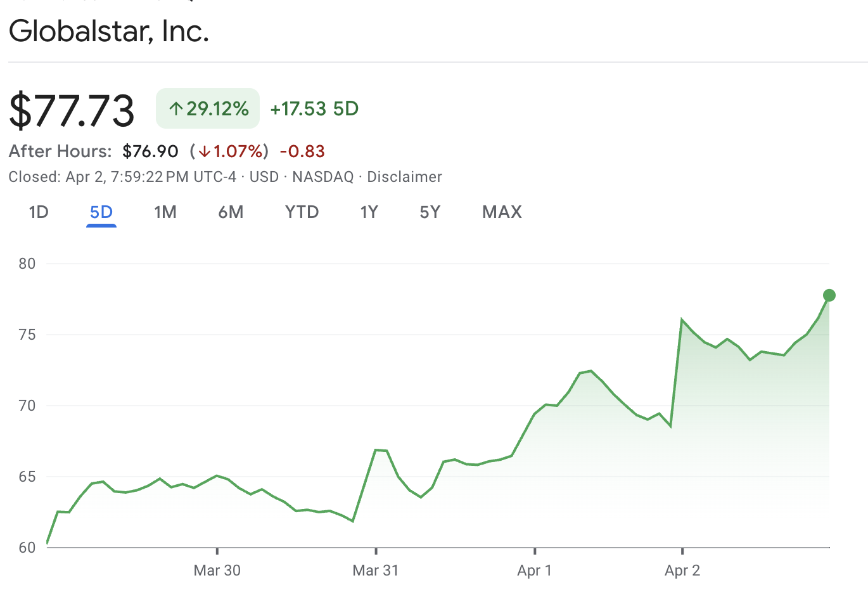
Task: Click the +17.53 5D change text
Action: click(x=314, y=109)
